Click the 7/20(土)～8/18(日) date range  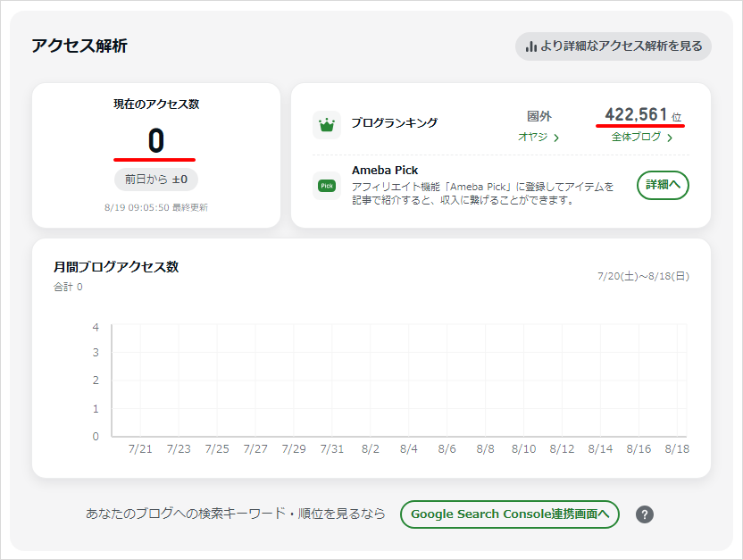pos(643,276)
